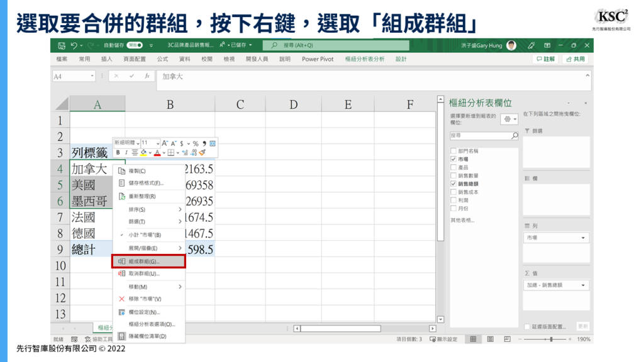Open the ribbon display options icon
Viewport: 644px width, 362px height.
coord(547,45)
